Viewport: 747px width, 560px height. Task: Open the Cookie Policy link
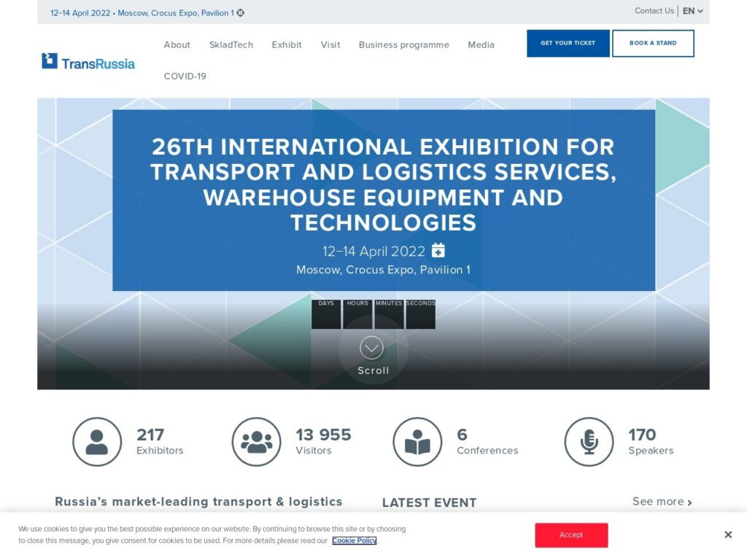click(x=355, y=540)
